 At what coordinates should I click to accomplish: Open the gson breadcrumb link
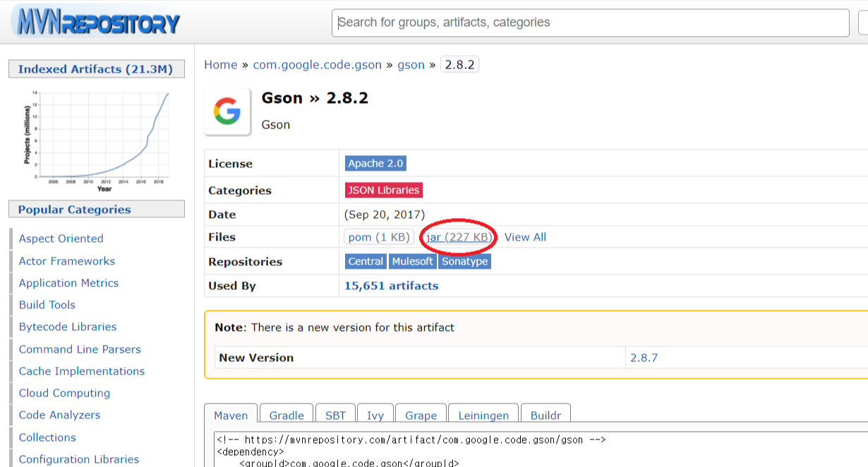411,65
